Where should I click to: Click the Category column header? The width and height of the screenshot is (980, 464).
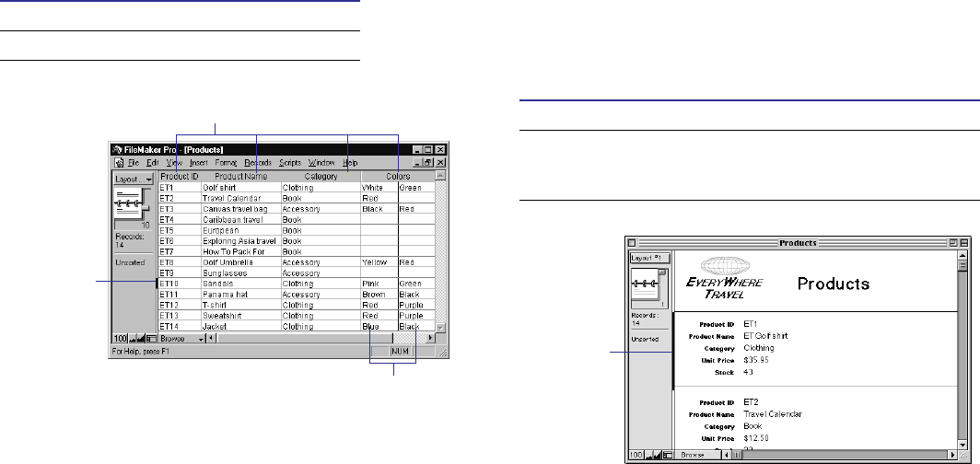pos(321,176)
